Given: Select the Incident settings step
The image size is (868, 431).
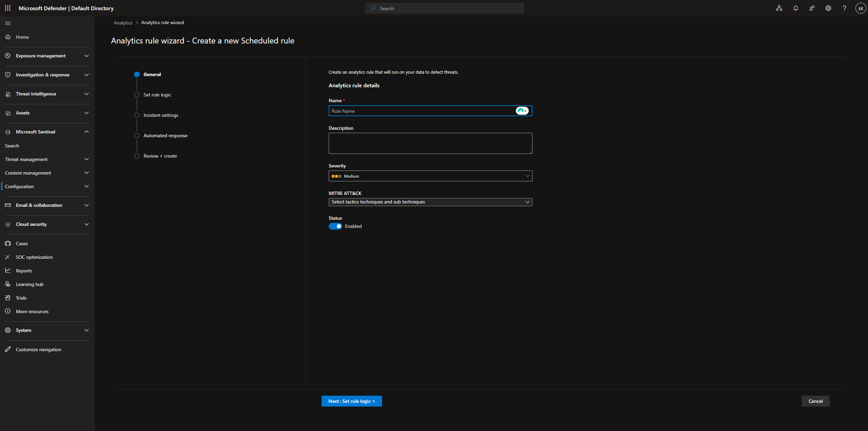Looking at the screenshot, I should click(x=161, y=115).
